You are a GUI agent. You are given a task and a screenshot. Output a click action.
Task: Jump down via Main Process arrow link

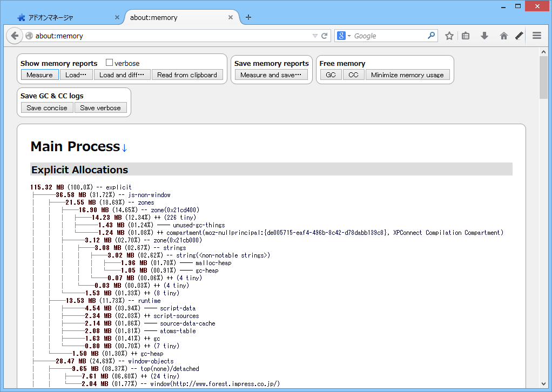[x=124, y=148]
